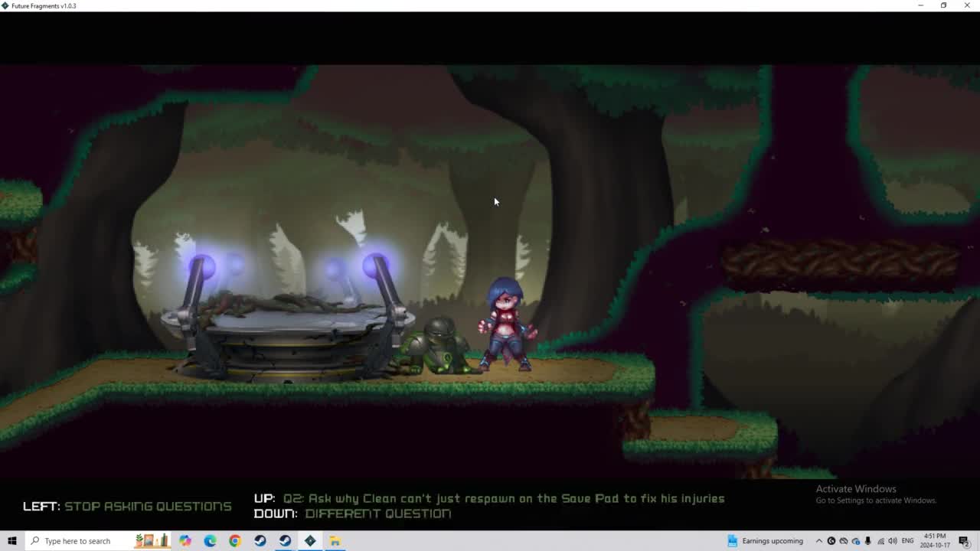
Task: Open Microsoft Edge from the taskbar
Action: [x=210, y=541]
